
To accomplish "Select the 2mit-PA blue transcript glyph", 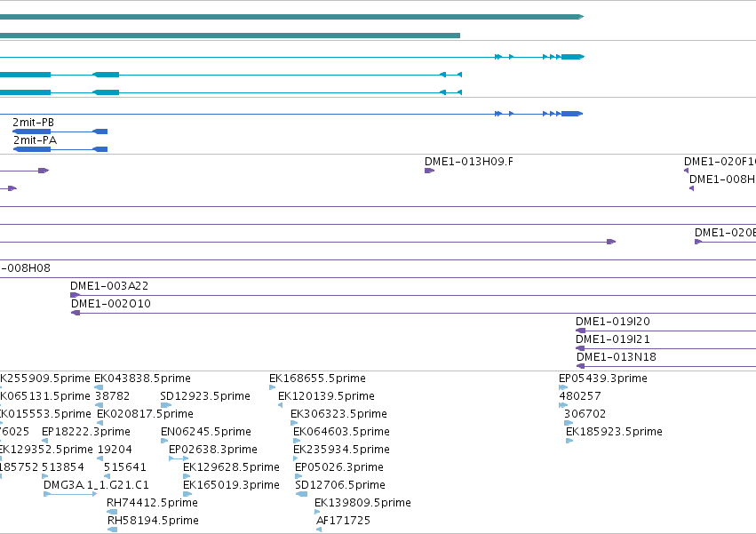I will (60, 149).
